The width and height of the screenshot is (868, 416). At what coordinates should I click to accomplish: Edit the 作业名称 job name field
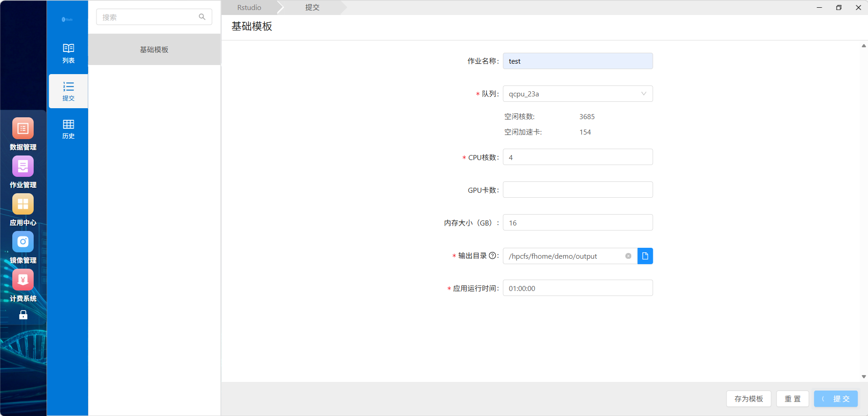(x=578, y=61)
